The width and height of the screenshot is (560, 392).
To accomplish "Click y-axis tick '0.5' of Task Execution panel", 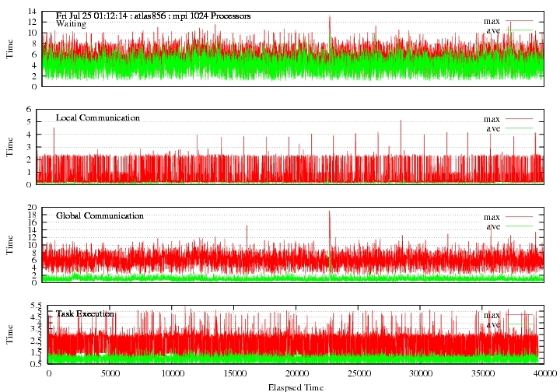I will point(36,364).
